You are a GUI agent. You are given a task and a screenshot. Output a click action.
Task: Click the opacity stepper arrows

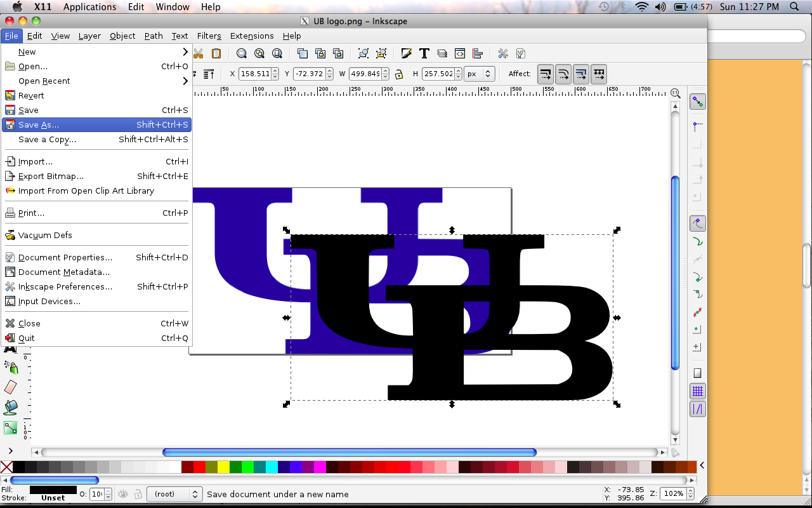(108, 494)
